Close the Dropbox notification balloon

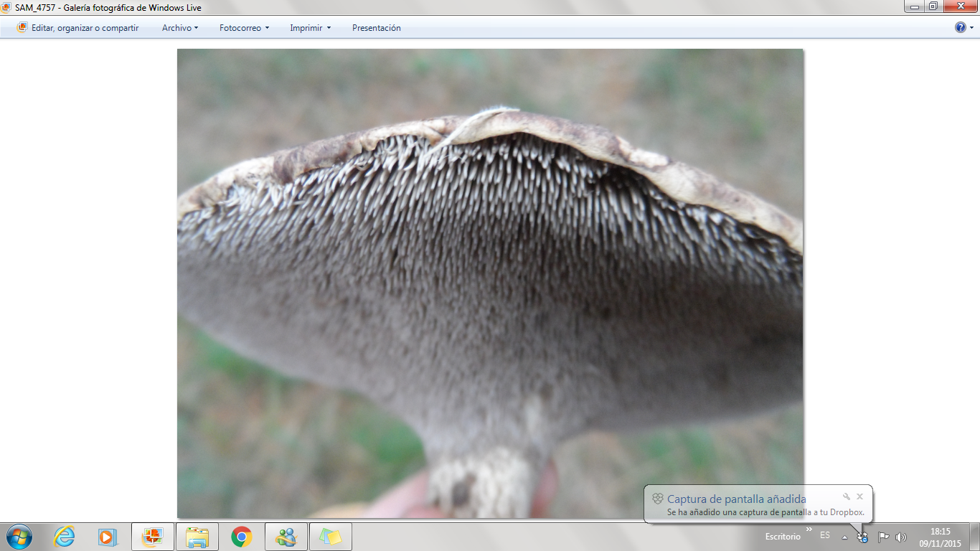[x=859, y=496]
